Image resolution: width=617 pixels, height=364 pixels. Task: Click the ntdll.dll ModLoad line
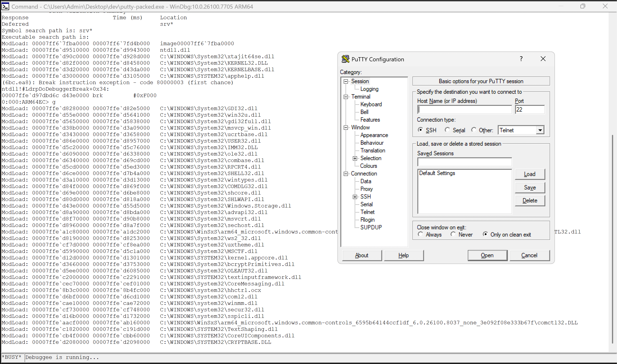[x=96, y=50]
